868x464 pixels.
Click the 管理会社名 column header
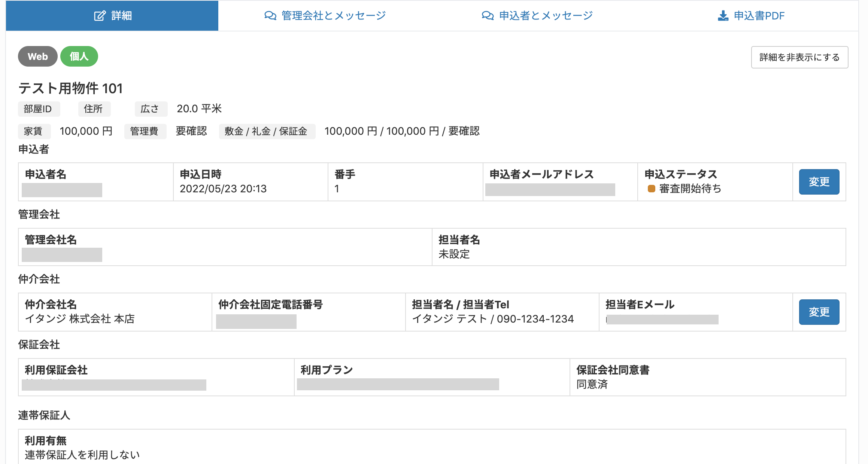51,240
